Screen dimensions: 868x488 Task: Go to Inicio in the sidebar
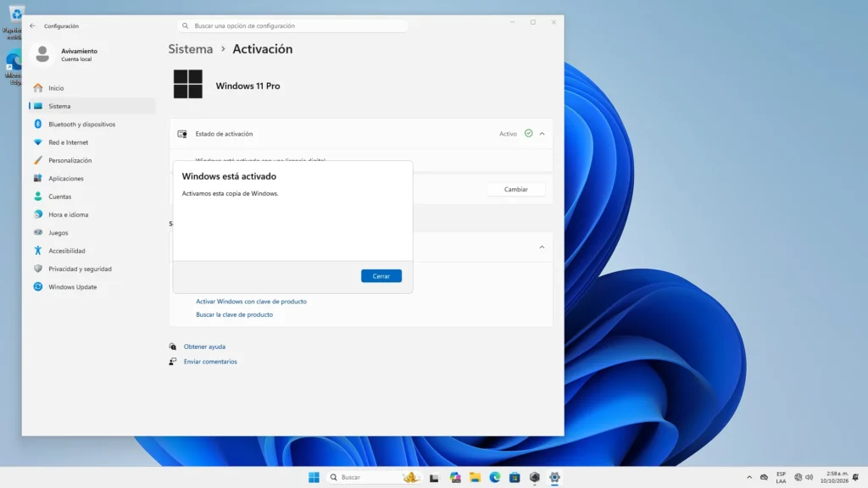[92, 88]
